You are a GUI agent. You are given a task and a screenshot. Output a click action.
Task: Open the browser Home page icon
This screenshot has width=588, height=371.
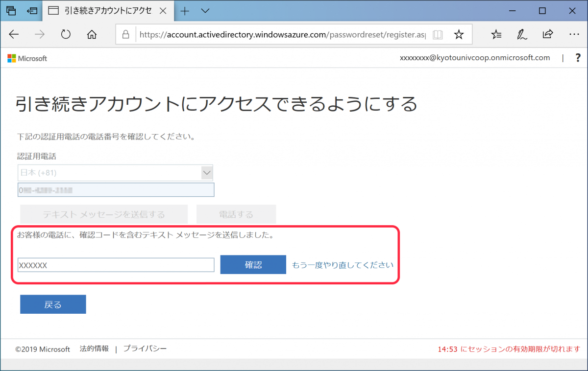91,34
